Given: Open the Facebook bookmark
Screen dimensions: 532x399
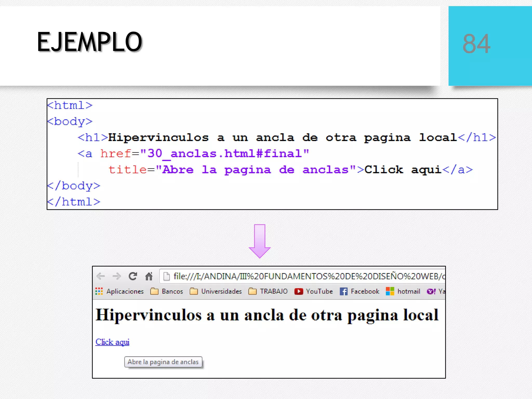Looking at the screenshot, I should pyautogui.click(x=360, y=291).
